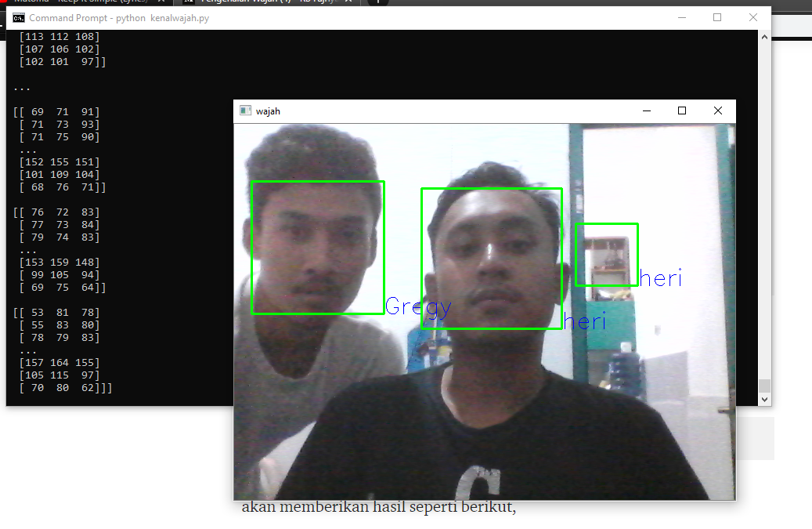The image size is (812, 529).
Task: Click the small heri detection rectangle
Action: (x=607, y=254)
